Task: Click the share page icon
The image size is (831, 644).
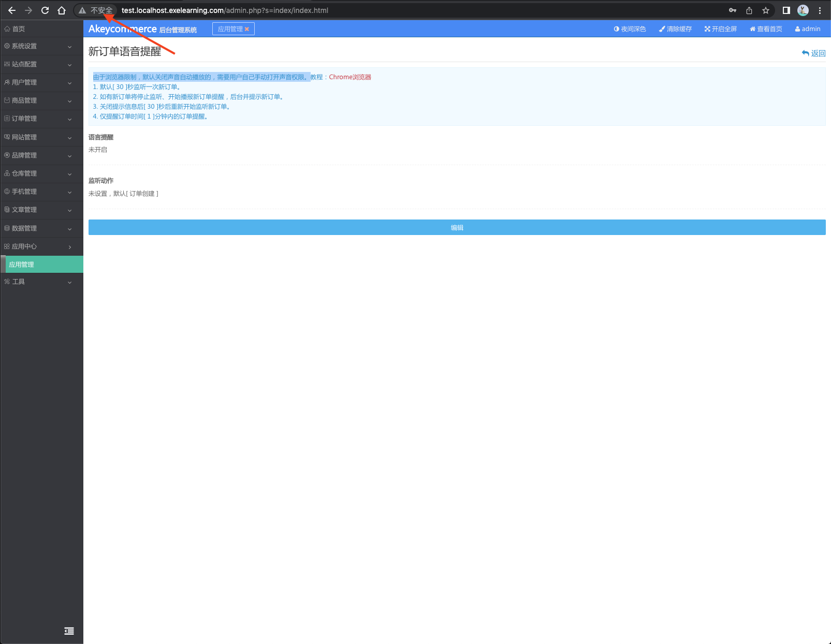Action: click(x=749, y=10)
